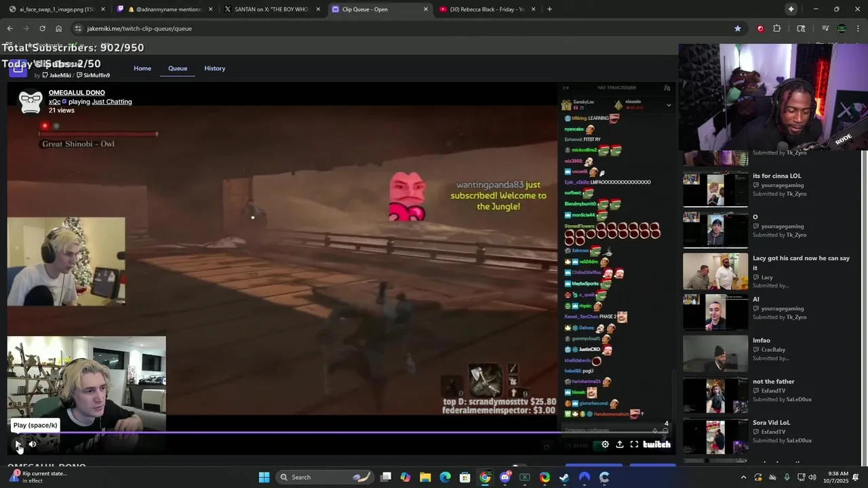Reload the current page
The image size is (868, 488).
tap(42, 28)
